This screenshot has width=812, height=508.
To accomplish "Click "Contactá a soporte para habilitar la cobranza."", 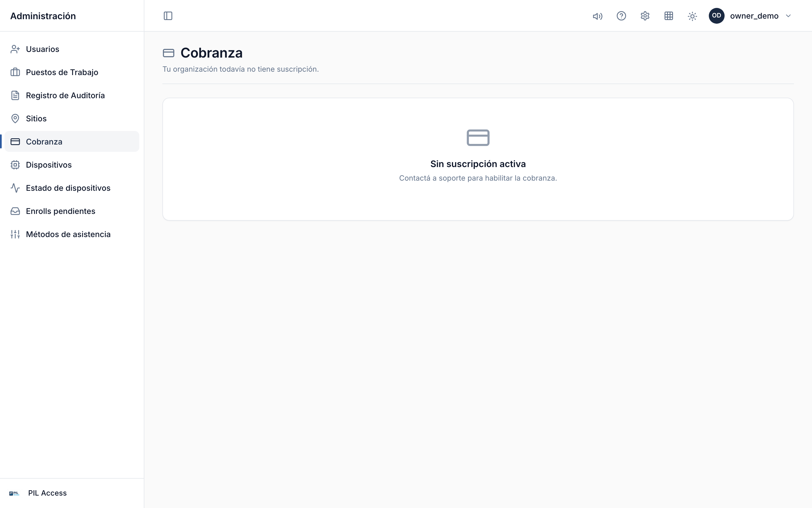I will click(x=478, y=178).
